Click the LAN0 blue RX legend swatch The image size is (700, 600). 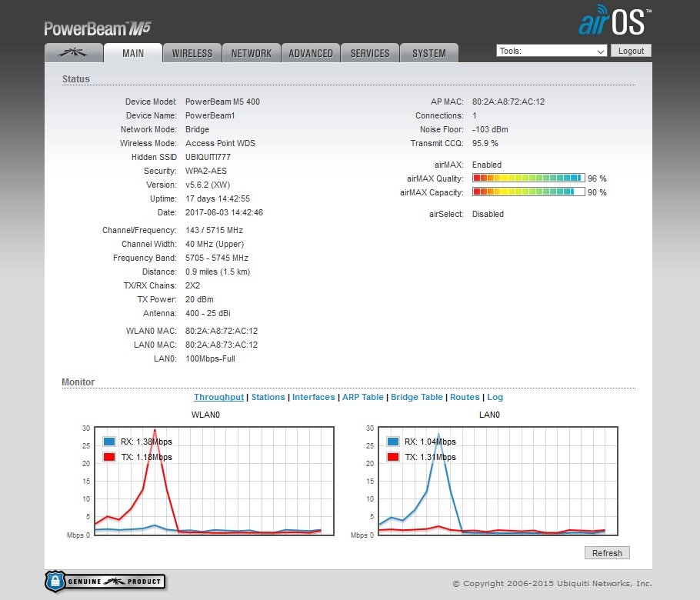point(393,442)
